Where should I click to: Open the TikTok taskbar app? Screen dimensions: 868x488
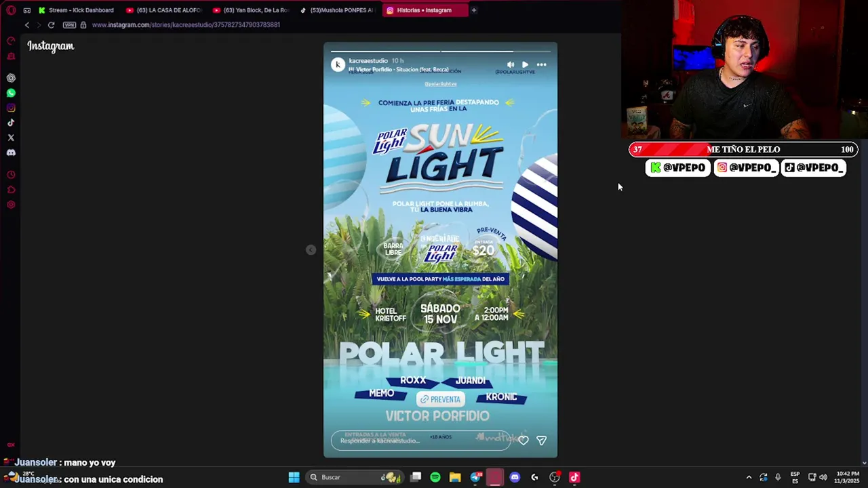tap(574, 477)
